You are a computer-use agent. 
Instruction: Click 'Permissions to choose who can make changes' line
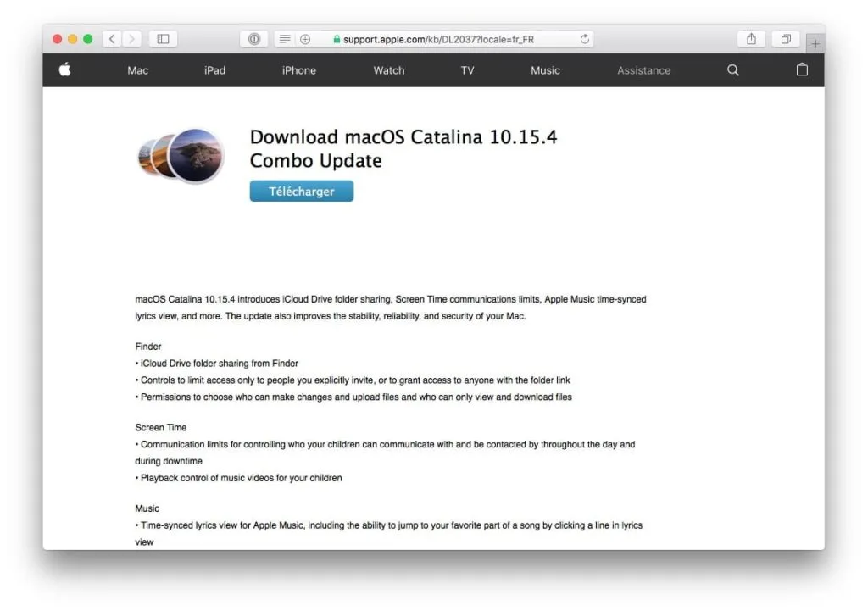pyautogui.click(x=353, y=397)
